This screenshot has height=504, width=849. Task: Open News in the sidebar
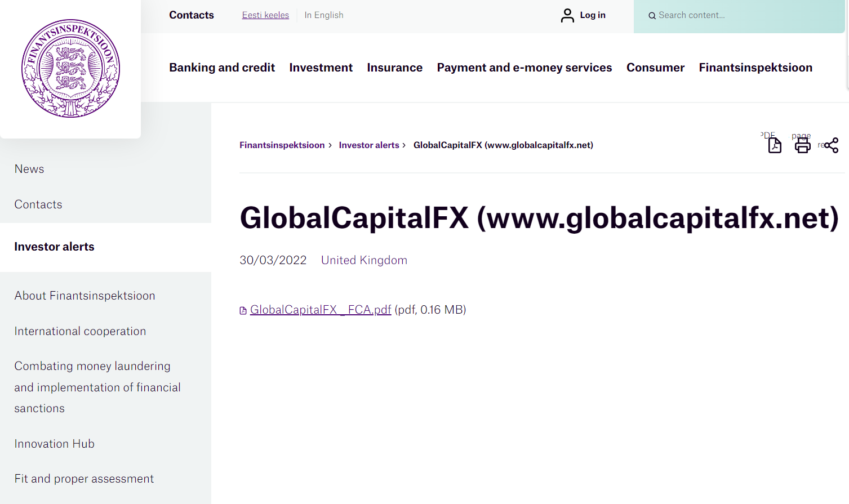tap(29, 169)
